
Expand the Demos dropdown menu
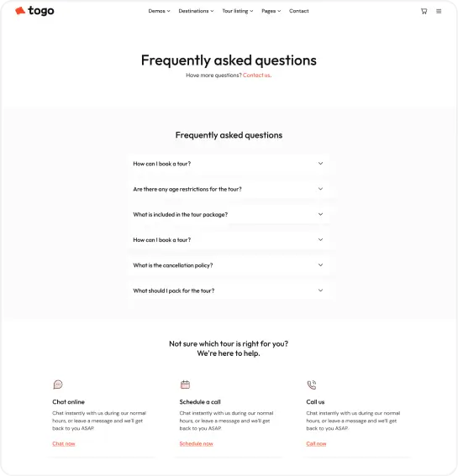(159, 11)
